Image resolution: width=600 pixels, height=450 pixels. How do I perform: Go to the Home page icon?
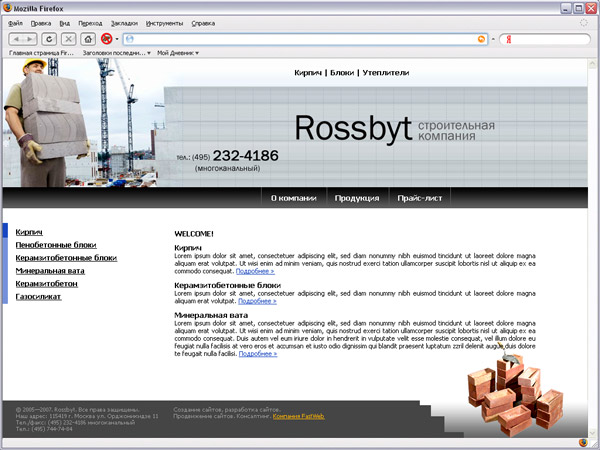[88, 38]
